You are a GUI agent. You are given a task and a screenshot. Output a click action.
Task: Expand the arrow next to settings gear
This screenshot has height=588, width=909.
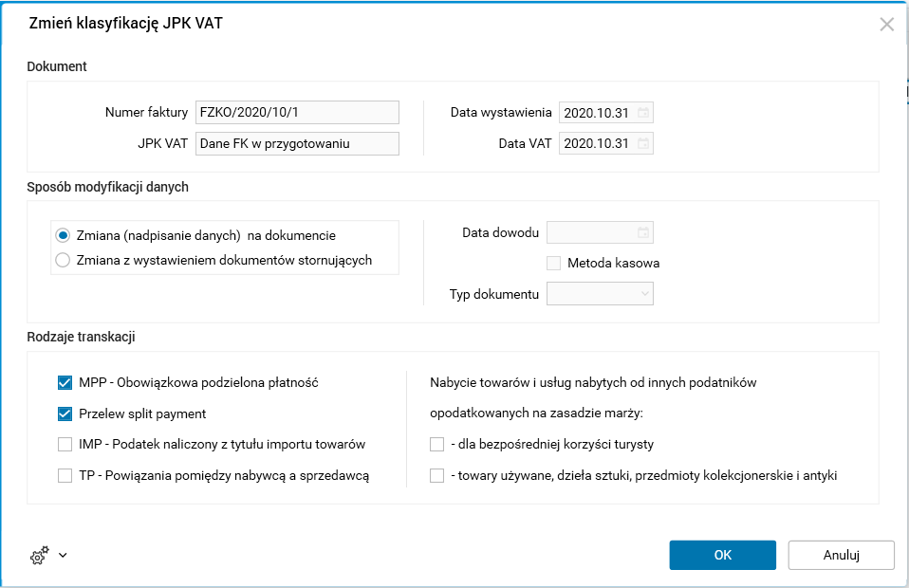click(63, 556)
